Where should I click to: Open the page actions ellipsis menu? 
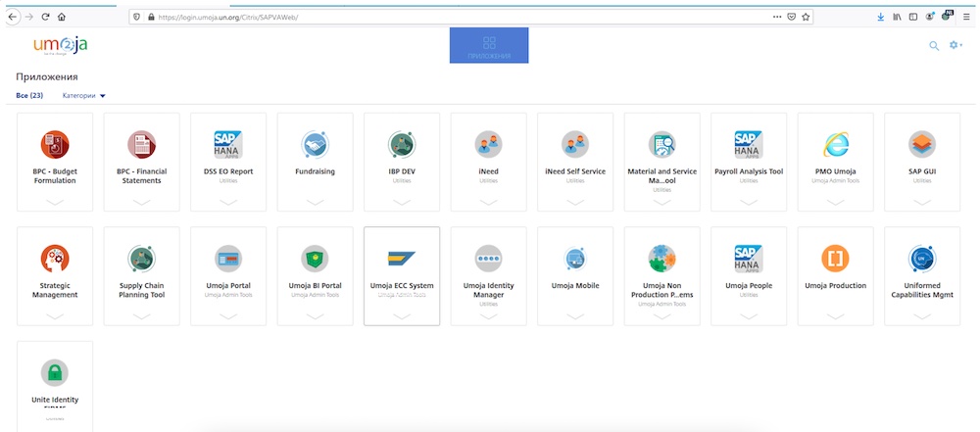tap(777, 17)
